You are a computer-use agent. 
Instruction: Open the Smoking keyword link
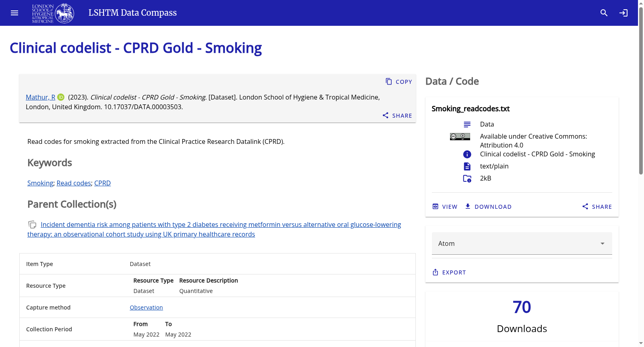coord(40,183)
